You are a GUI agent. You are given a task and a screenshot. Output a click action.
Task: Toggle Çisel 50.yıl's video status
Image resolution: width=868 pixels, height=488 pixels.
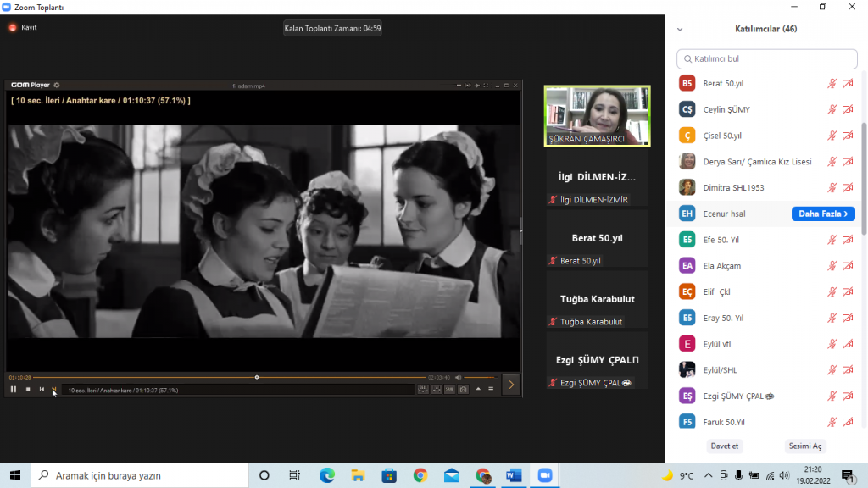848,135
